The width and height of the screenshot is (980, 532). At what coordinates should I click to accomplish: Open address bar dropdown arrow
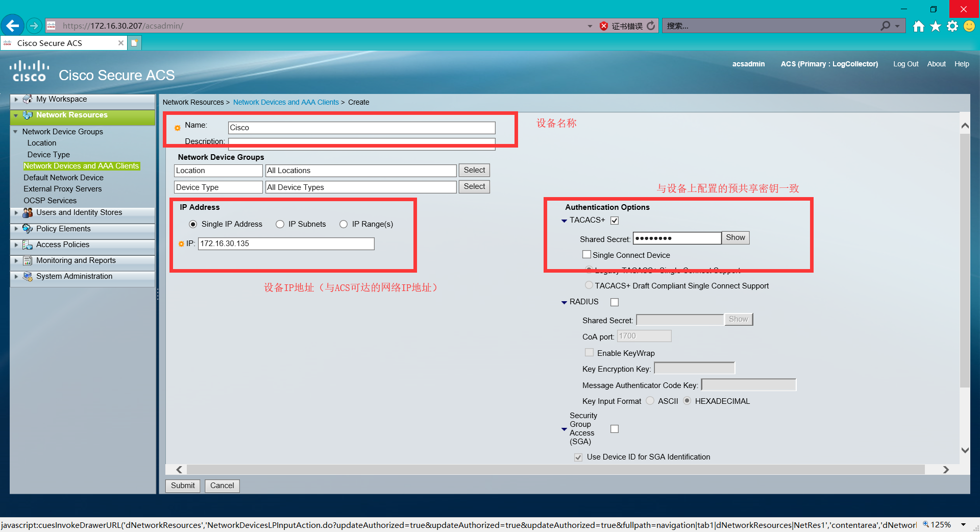[x=590, y=26]
